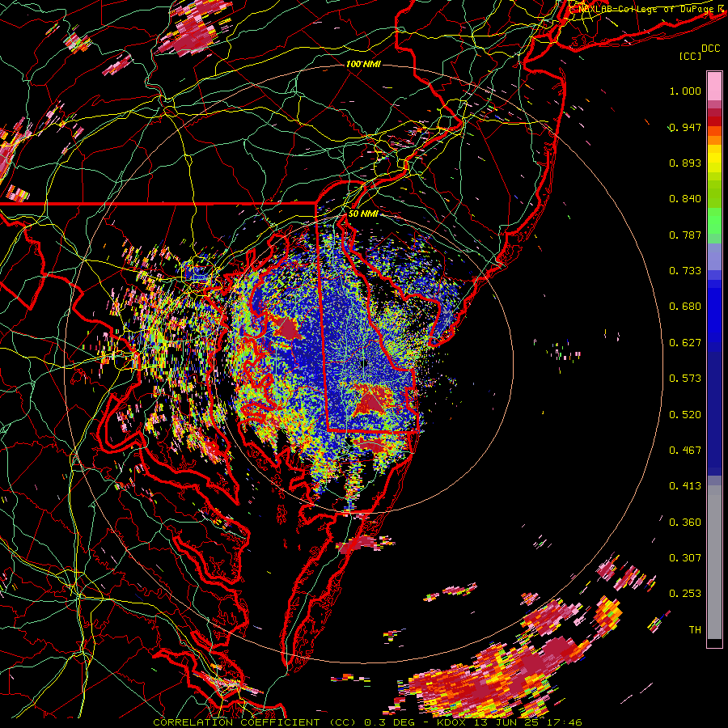Select the 0.947 color scale value

[685, 127]
